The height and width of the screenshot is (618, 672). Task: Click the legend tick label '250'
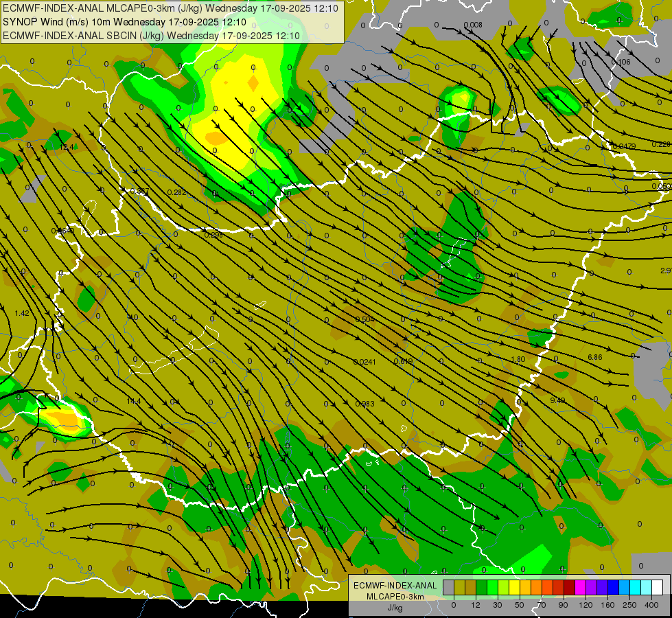point(629,605)
